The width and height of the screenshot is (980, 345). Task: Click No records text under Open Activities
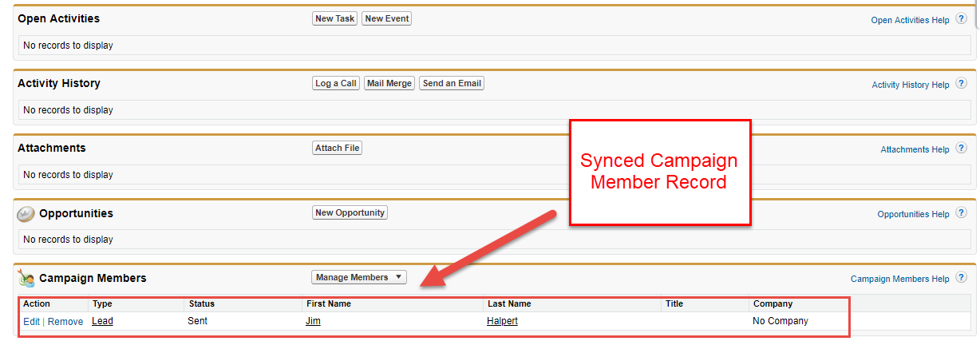[x=68, y=46]
